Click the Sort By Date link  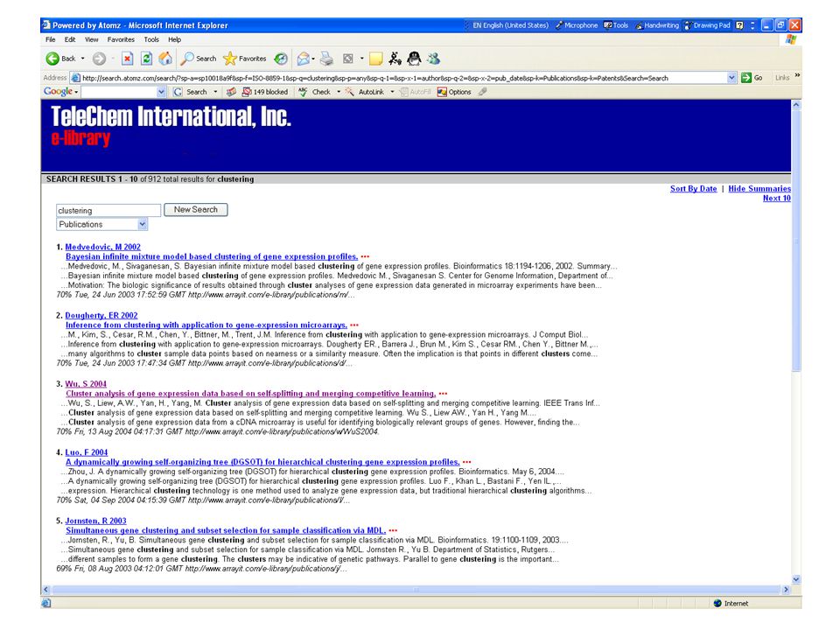click(x=693, y=189)
